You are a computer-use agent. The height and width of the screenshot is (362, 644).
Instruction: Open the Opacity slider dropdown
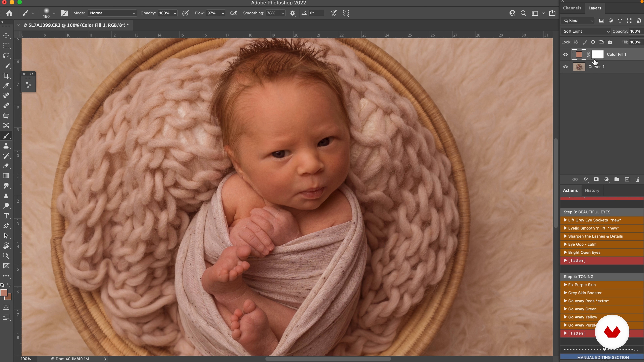(175, 13)
